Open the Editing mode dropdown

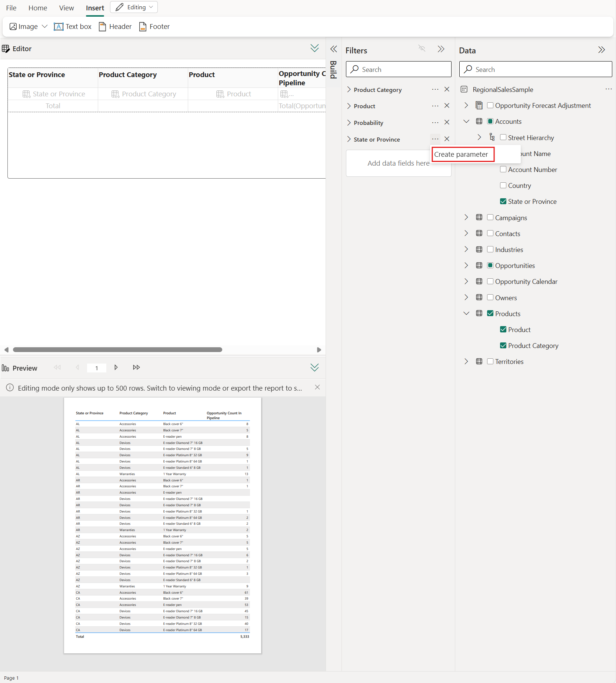click(134, 7)
